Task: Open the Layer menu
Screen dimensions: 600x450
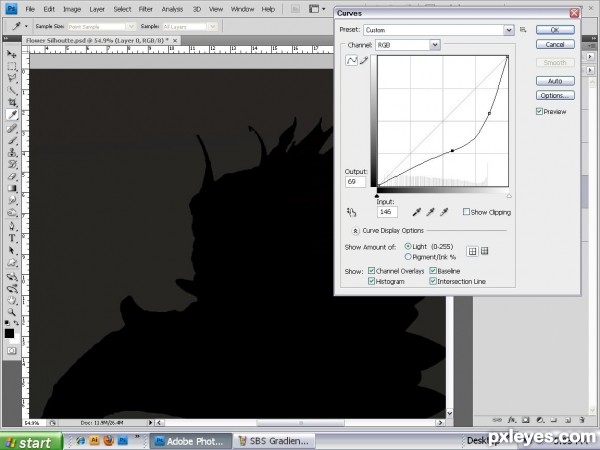Action: point(97,9)
